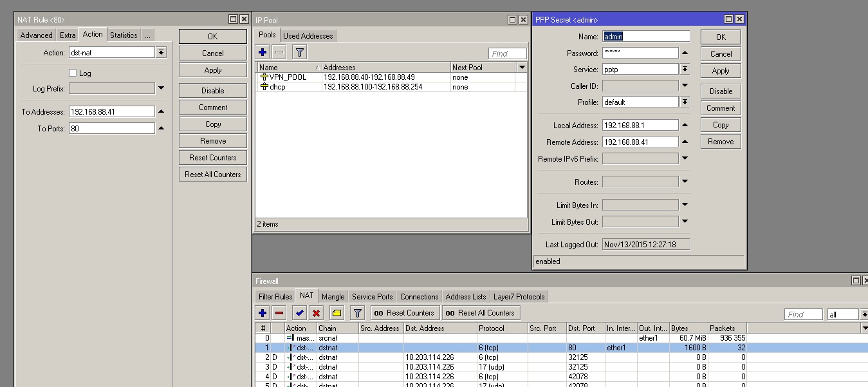Add comment using yellow note icon in Firewall
This screenshot has height=387, width=868.
[x=337, y=313]
